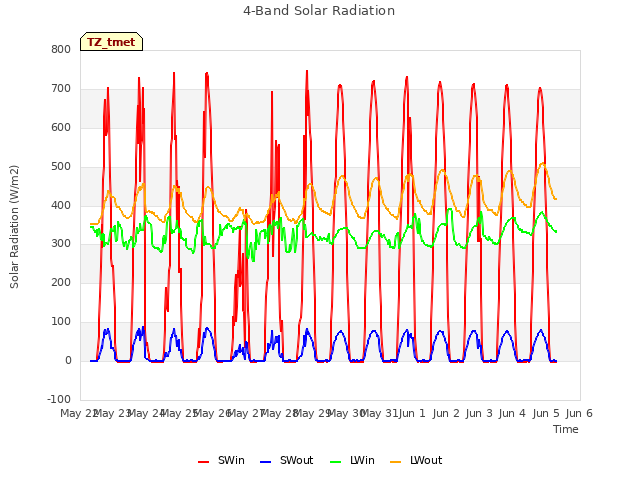640x480 pixels.
Task: Click the SWout legend entry
Action: click(287, 460)
